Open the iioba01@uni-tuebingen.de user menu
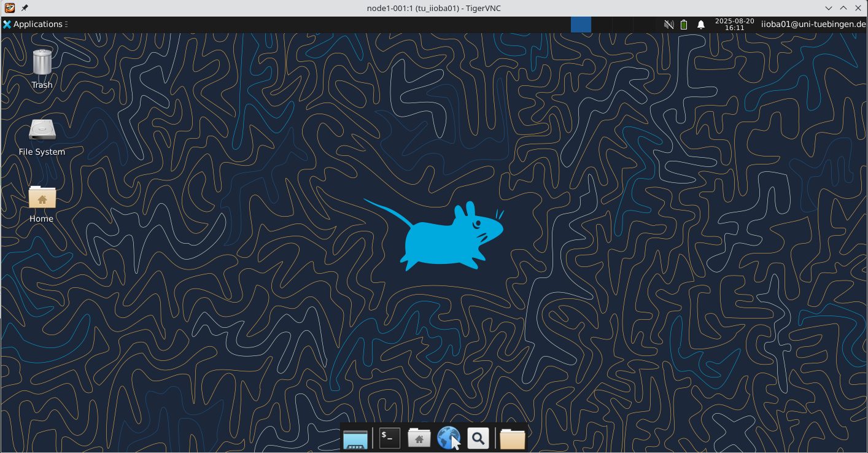This screenshot has width=868, height=453. [813, 25]
